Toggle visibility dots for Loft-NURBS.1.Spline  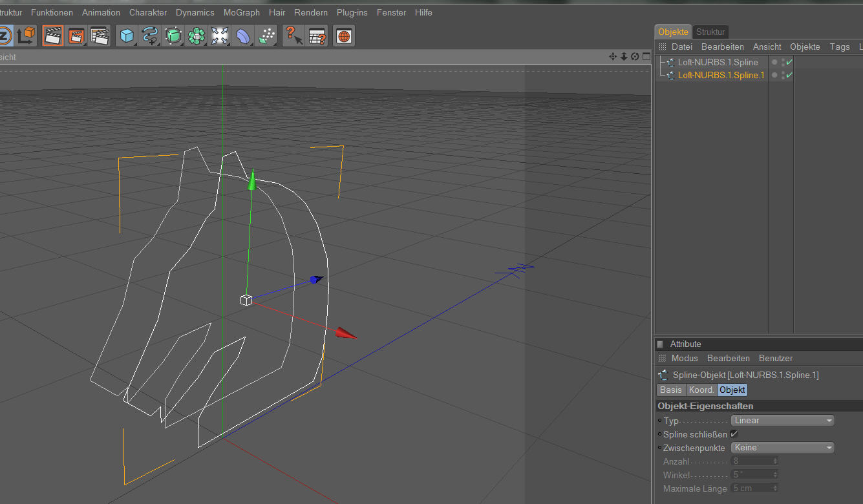(783, 63)
